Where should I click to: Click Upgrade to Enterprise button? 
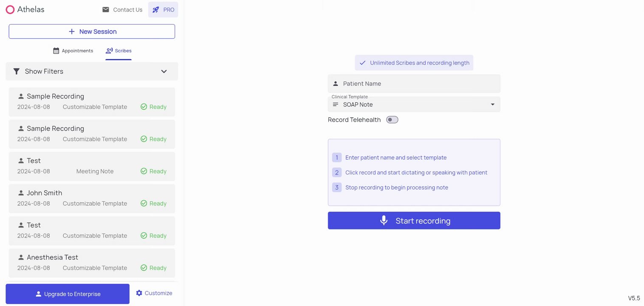point(68,294)
